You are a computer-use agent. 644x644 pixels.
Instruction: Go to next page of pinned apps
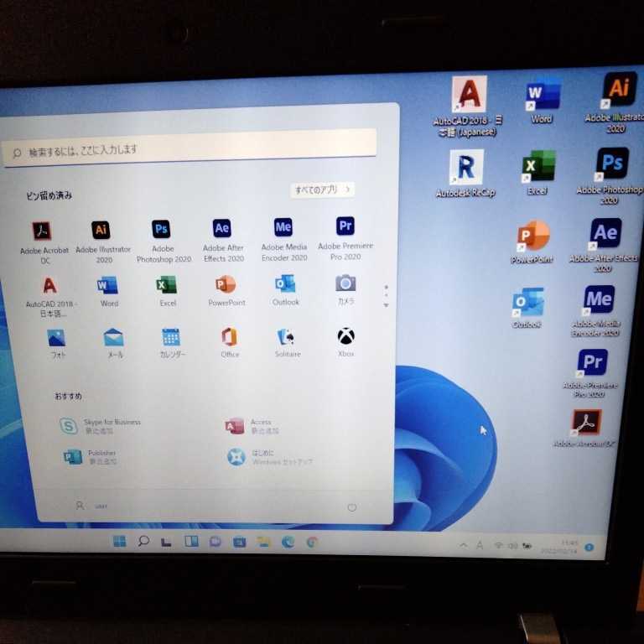coord(386,305)
